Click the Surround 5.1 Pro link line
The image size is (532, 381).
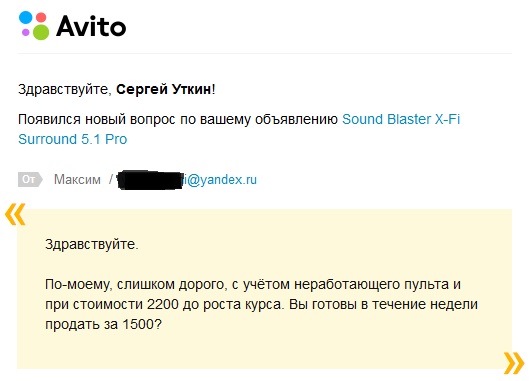click(73, 139)
